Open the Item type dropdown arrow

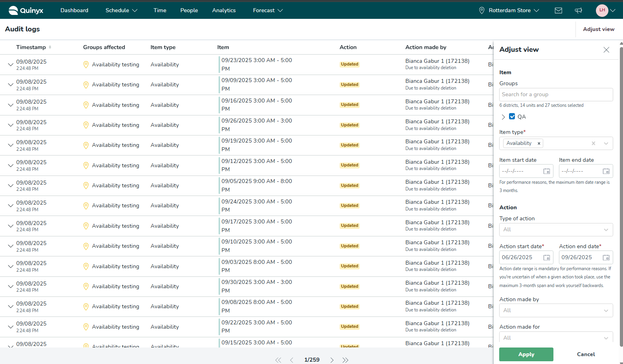[606, 143]
